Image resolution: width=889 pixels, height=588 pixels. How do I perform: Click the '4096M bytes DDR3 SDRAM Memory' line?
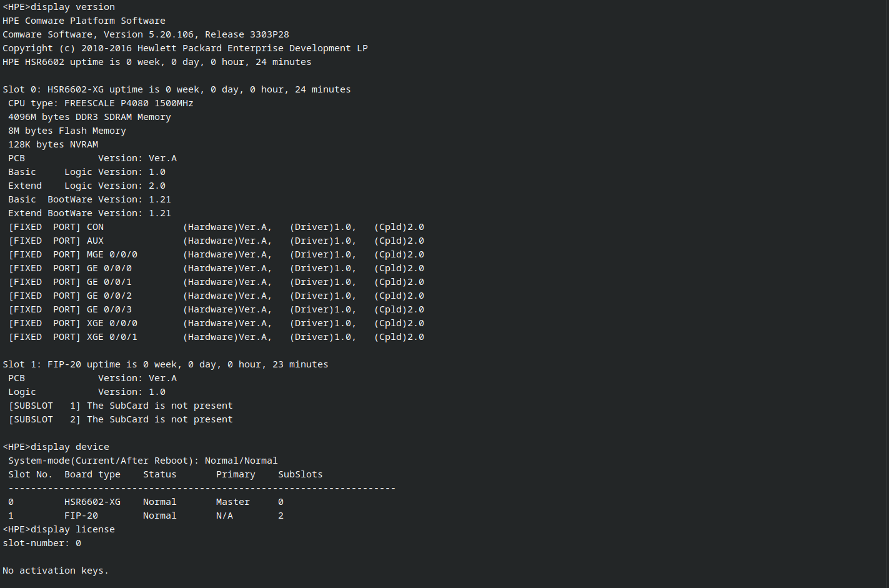[x=89, y=117]
